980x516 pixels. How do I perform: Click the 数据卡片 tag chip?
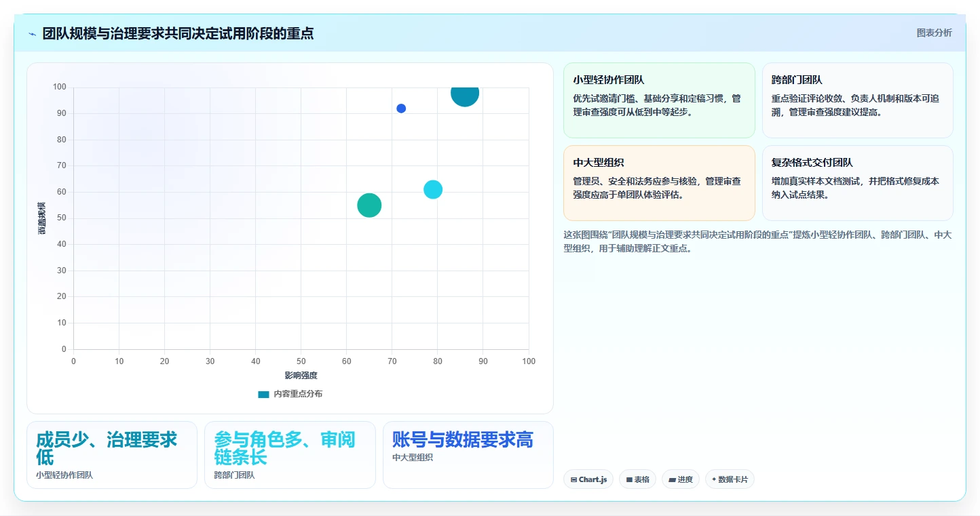click(730, 479)
